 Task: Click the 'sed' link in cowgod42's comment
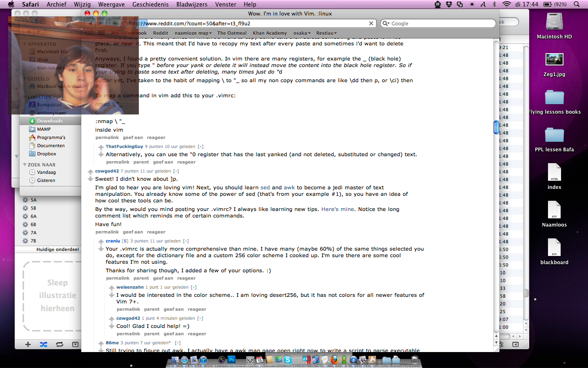pyautogui.click(x=265, y=188)
